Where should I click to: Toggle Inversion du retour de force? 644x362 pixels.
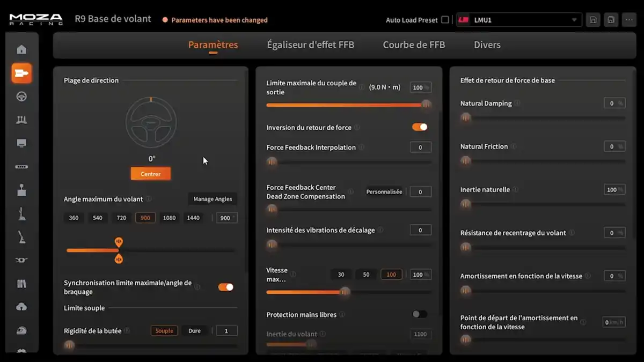420,127
